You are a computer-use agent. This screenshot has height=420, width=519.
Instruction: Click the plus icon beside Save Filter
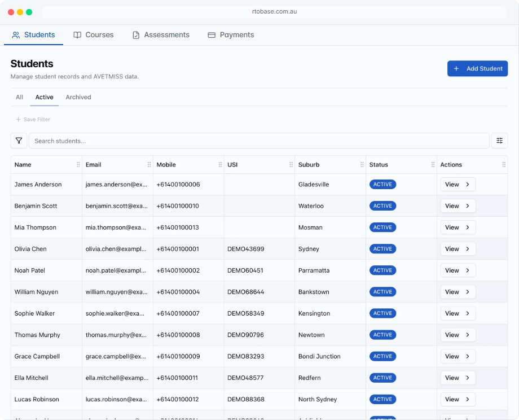(19, 119)
